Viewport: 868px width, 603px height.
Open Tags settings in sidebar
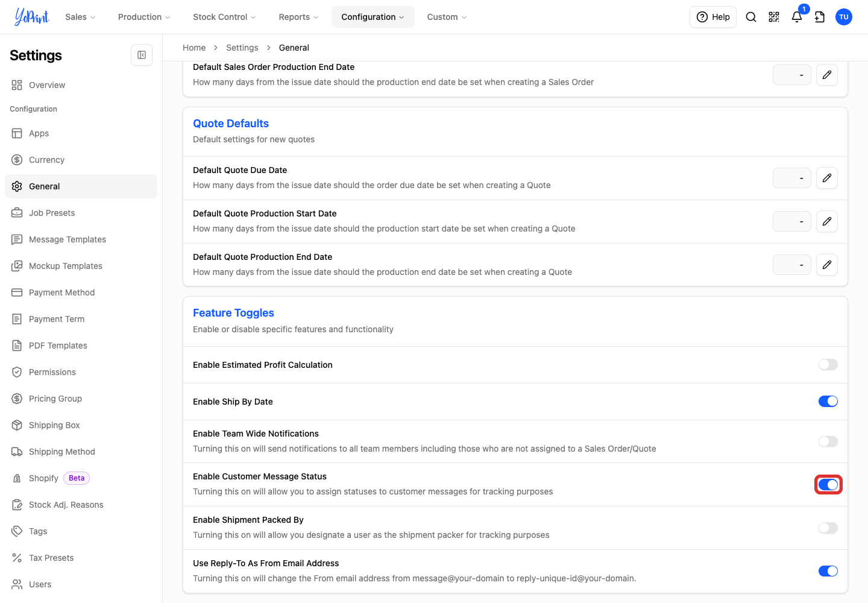[x=81, y=531]
